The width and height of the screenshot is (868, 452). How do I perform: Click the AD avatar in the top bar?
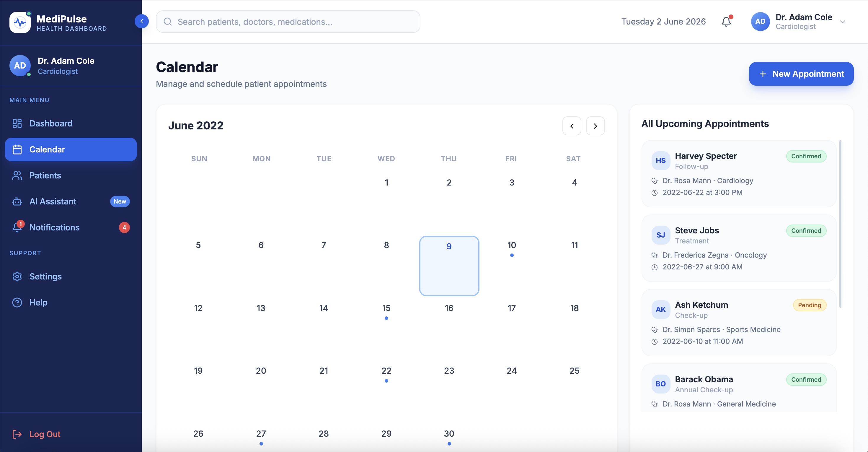click(x=760, y=22)
